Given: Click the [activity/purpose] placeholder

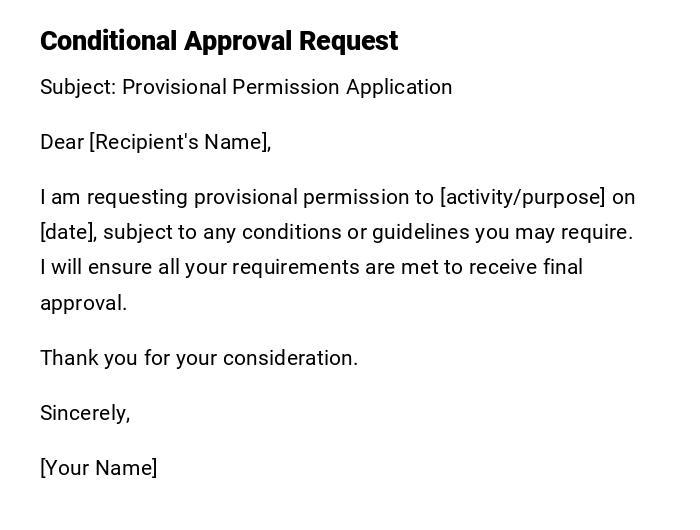Looking at the screenshot, I should [x=522, y=197].
